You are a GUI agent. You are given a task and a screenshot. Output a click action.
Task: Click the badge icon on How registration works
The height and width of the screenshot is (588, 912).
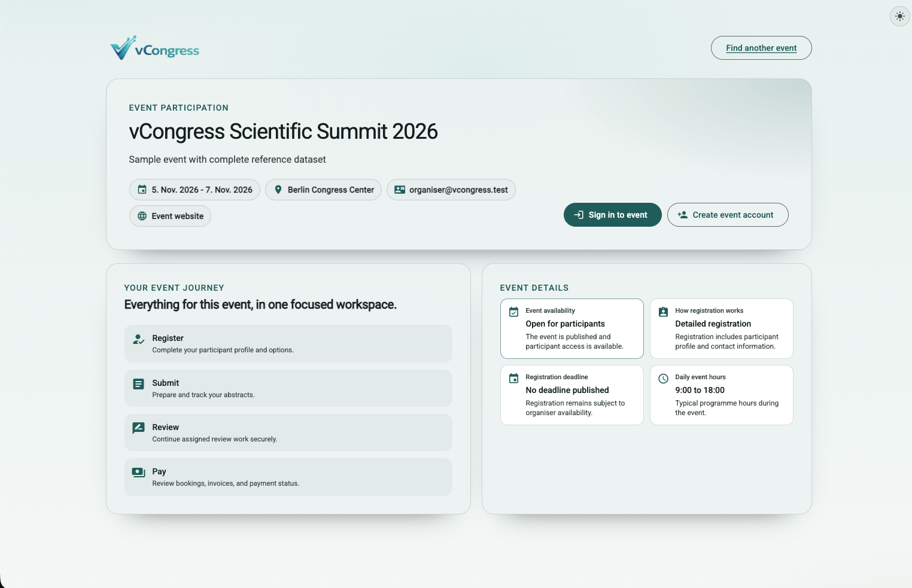point(663,312)
